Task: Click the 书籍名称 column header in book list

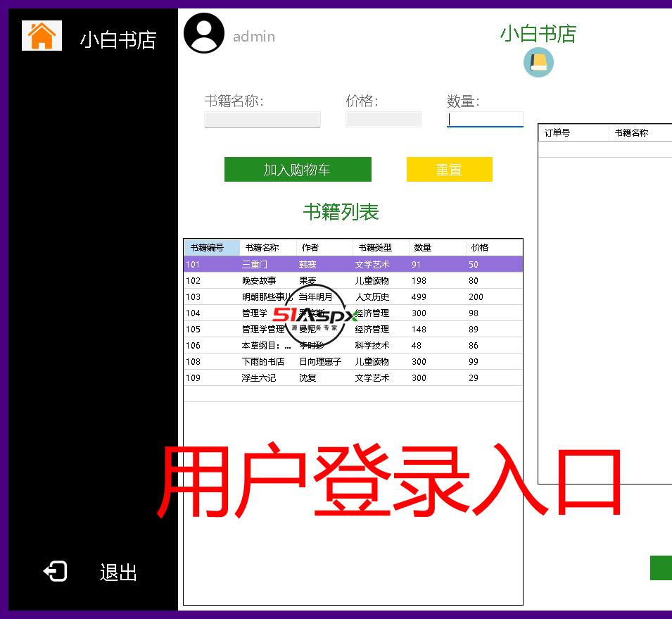Action: tap(268, 247)
